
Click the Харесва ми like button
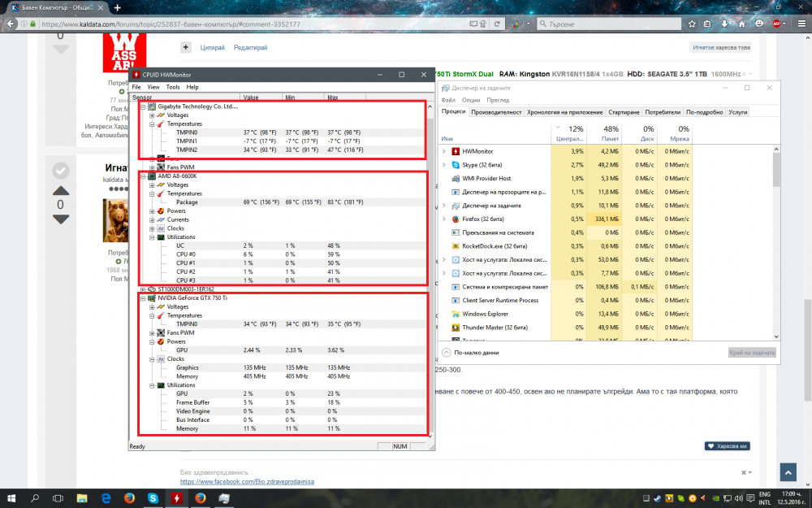click(x=727, y=445)
